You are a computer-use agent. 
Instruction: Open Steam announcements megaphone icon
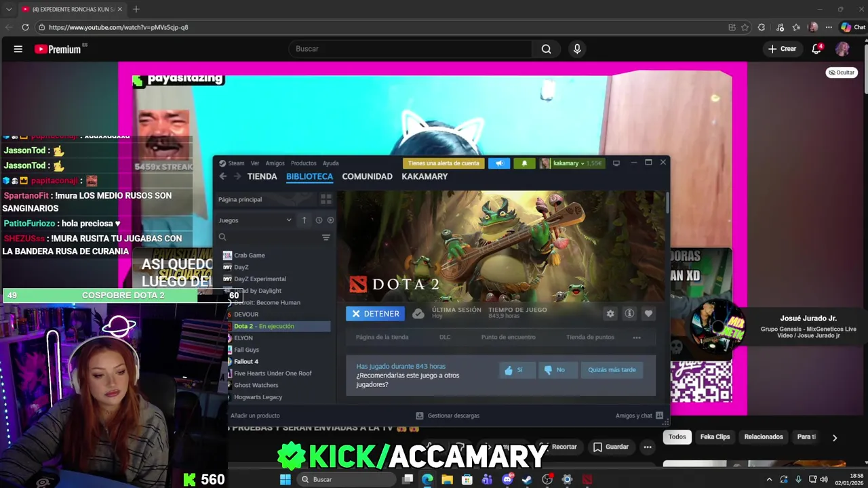499,163
